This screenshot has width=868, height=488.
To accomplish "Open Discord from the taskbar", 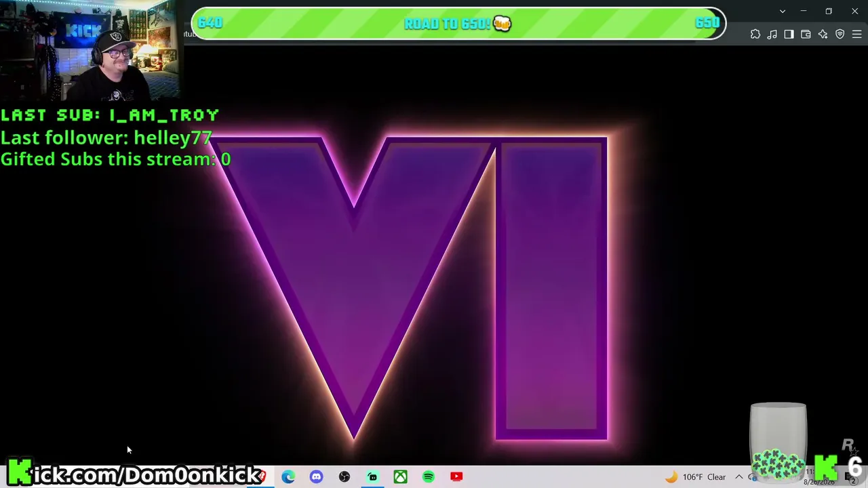I will coord(316,476).
